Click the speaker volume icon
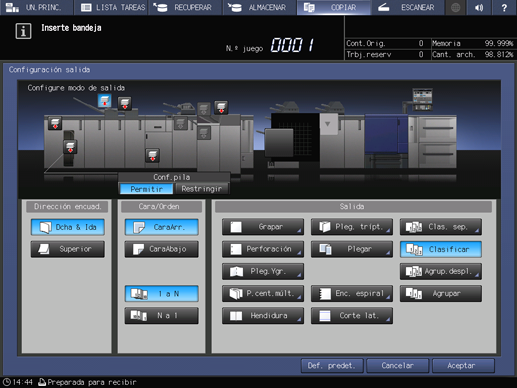The width and height of the screenshot is (517, 388). [479, 7]
